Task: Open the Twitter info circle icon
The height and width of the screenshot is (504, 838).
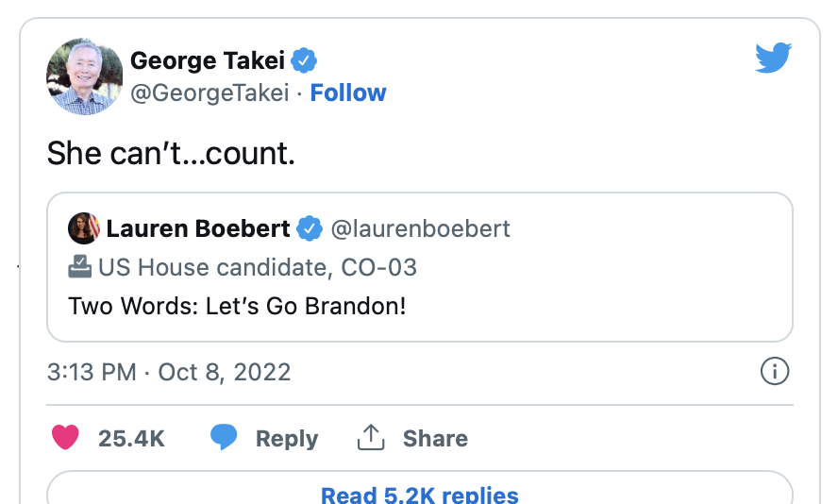Action: pyautogui.click(x=774, y=372)
